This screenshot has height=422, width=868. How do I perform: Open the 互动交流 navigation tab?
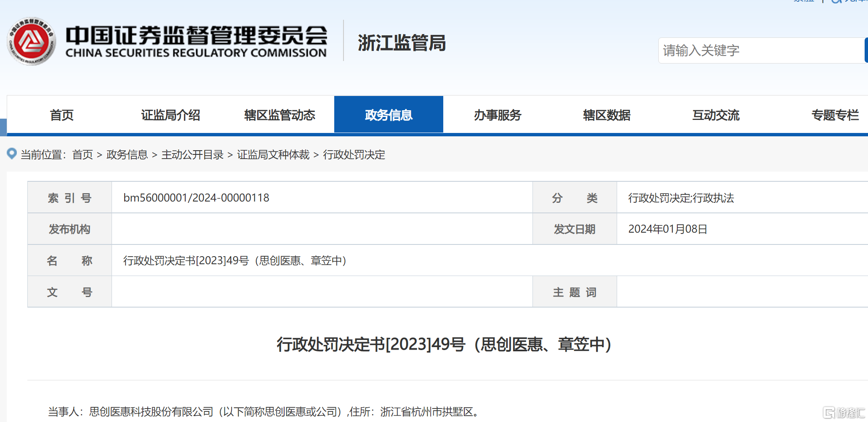coord(716,115)
